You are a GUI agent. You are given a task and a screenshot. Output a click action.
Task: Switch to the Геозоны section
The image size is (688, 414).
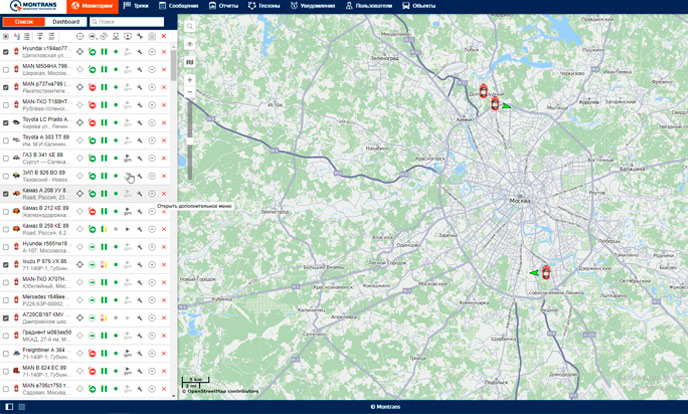pos(264,6)
